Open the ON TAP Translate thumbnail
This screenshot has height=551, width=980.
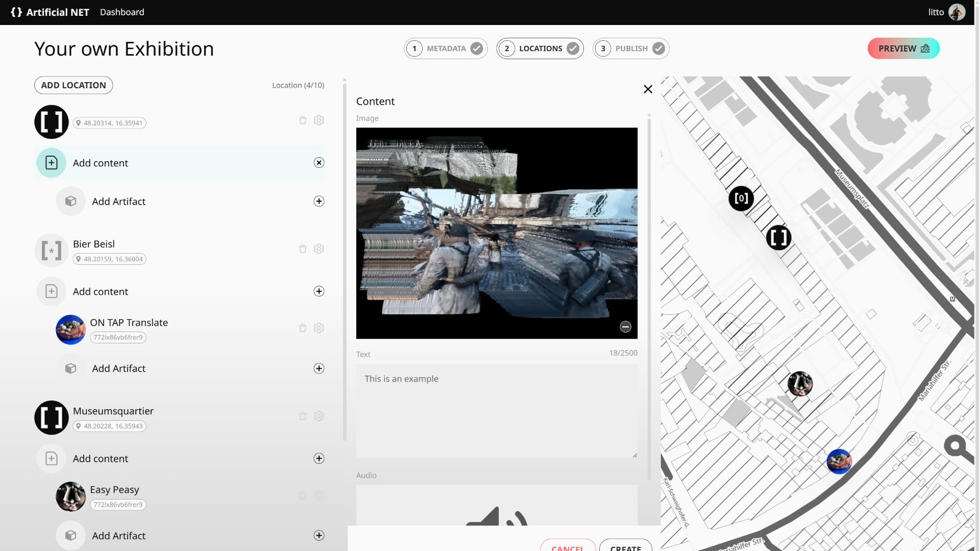point(70,330)
